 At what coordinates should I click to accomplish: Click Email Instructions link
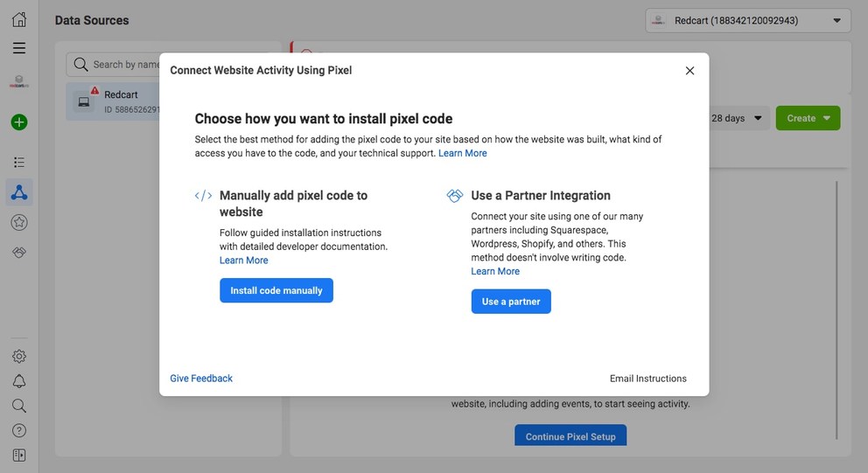[648, 379]
